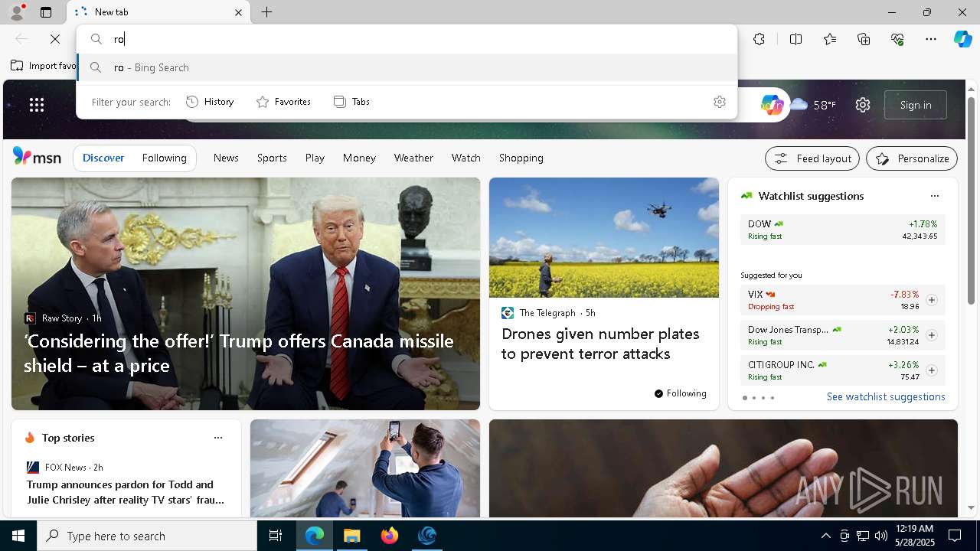Open the tab actions menu icon
This screenshot has width=980, height=551.
(46, 12)
